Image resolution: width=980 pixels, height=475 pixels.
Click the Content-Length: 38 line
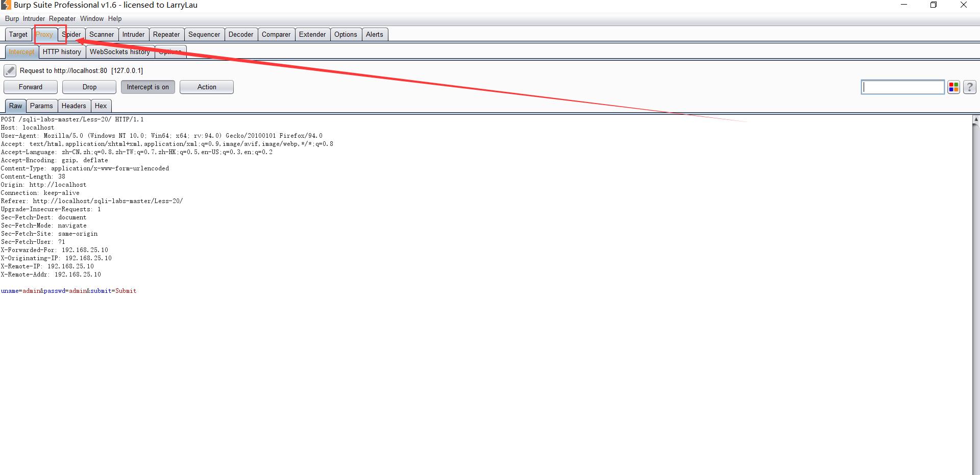pos(33,177)
